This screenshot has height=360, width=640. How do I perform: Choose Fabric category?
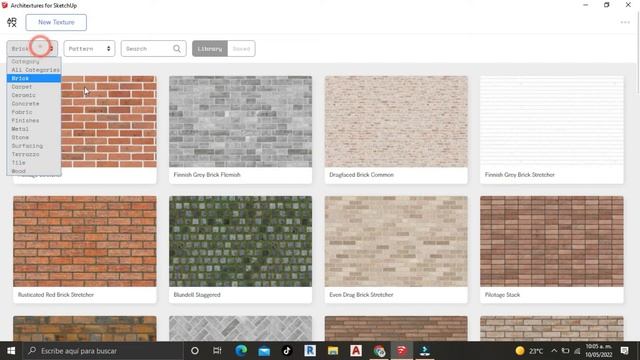click(x=34, y=112)
